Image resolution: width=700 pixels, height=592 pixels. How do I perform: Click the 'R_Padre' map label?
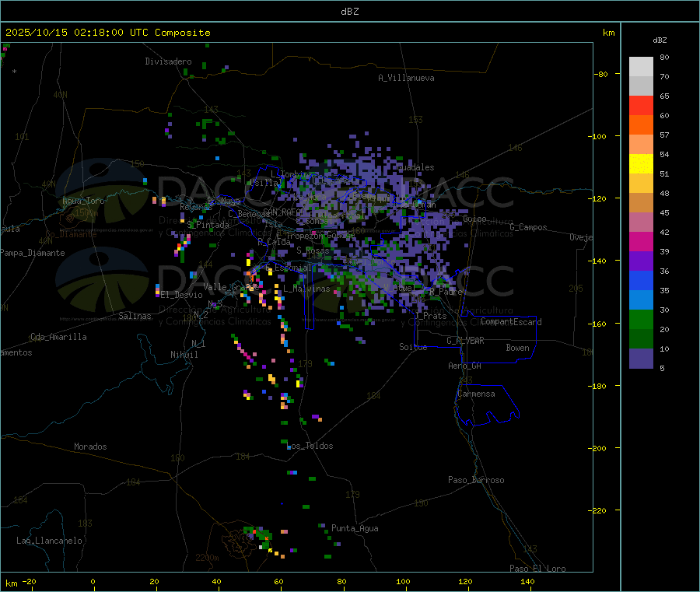[x=446, y=292]
